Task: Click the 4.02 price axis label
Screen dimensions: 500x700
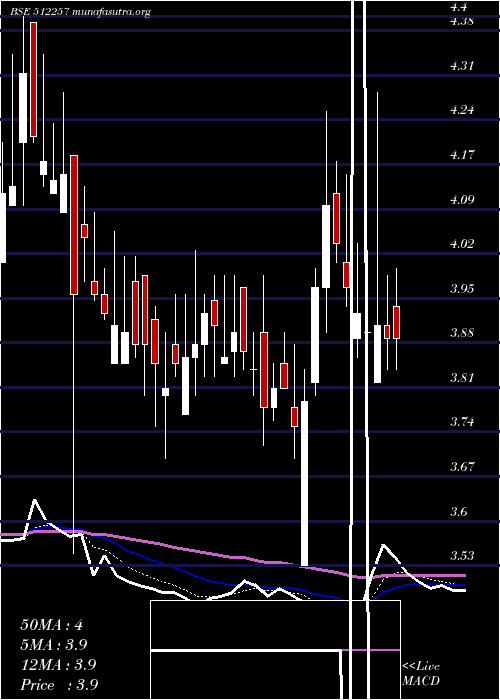Action: tap(462, 244)
